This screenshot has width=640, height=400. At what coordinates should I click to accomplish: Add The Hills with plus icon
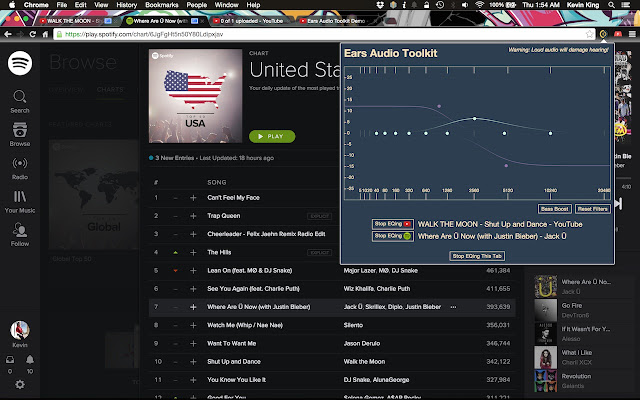tap(193, 252)
